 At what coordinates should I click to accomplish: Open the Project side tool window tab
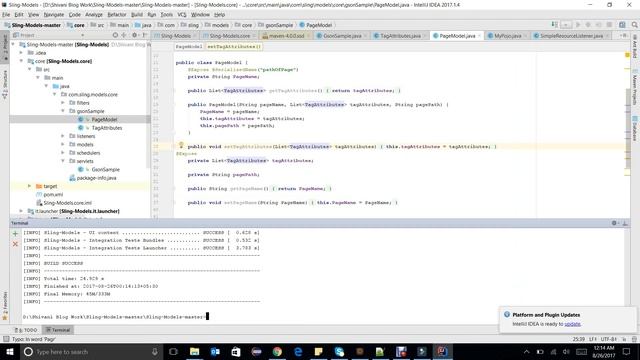click(x=5, y=47)
